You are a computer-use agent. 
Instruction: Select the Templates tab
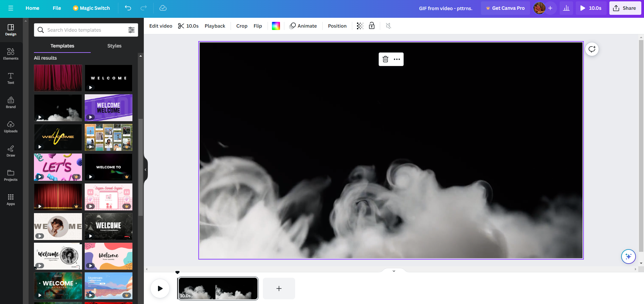(x=62, y=46)
